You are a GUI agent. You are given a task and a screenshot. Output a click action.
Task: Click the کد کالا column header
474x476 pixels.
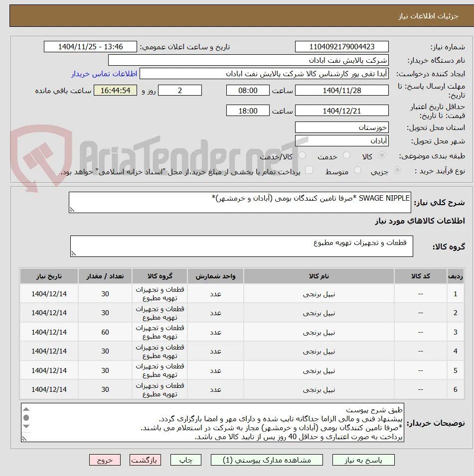(x=421, y=276)
